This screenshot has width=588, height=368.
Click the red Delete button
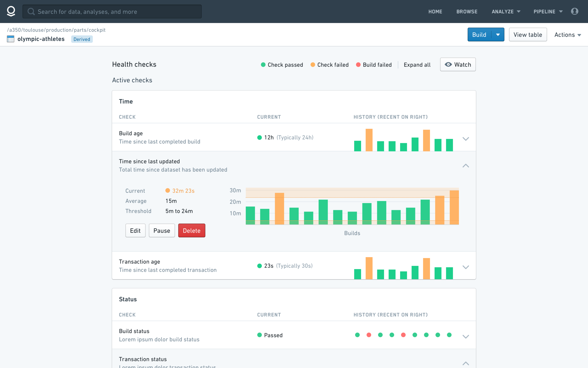(x=191, y=231)
